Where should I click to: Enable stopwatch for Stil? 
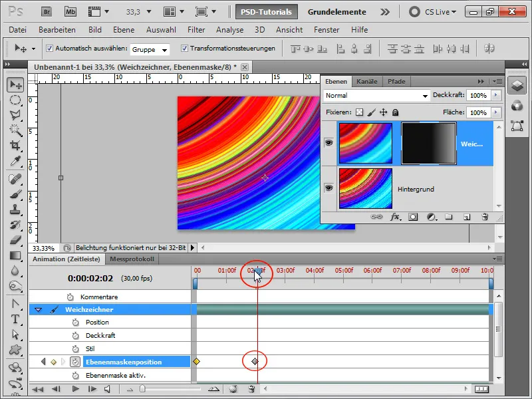click(x=75, y=348)
